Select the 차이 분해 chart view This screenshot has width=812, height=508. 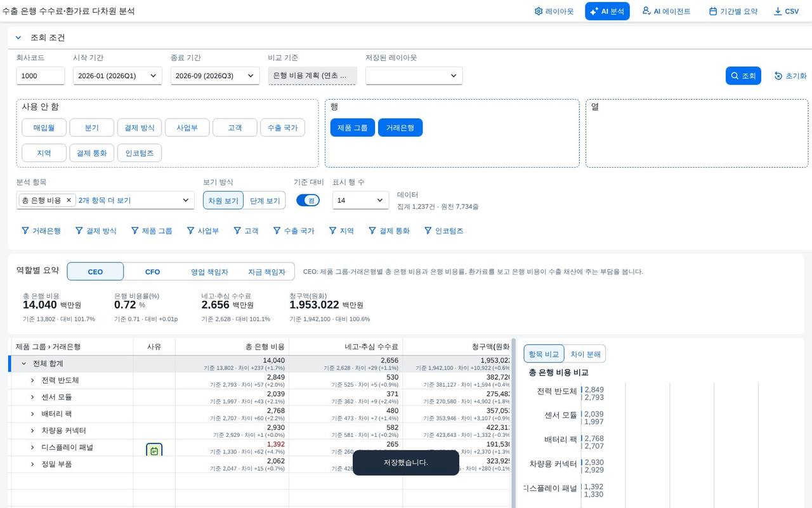click(x=585, y=354)
